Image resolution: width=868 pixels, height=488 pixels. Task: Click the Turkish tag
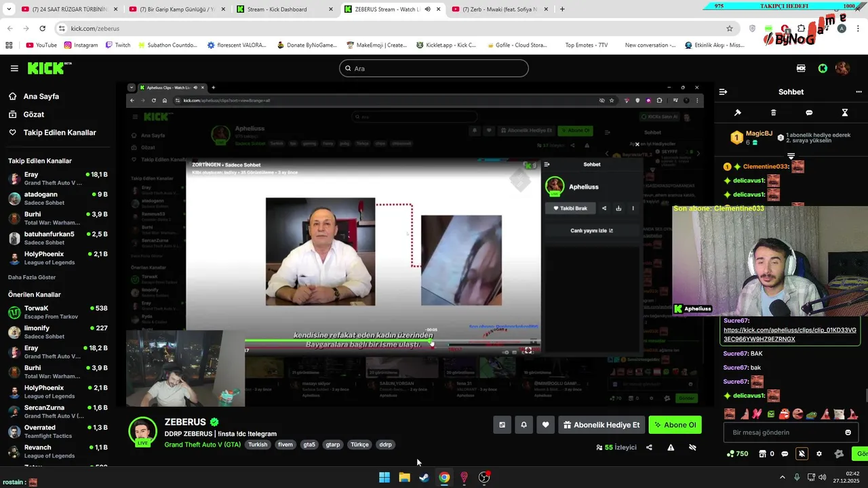[x=258, y=445]
